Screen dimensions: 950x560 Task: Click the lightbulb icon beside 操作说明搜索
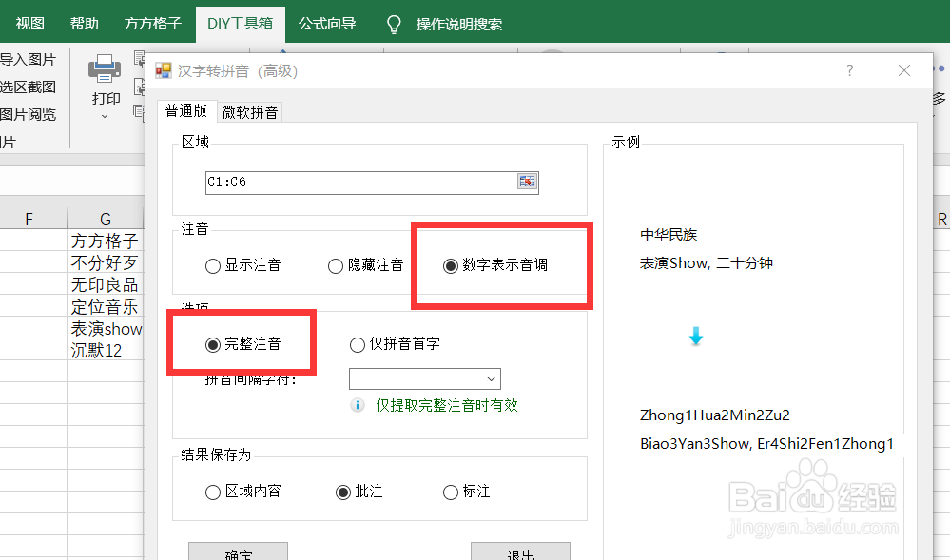click(x=393, y=25)
